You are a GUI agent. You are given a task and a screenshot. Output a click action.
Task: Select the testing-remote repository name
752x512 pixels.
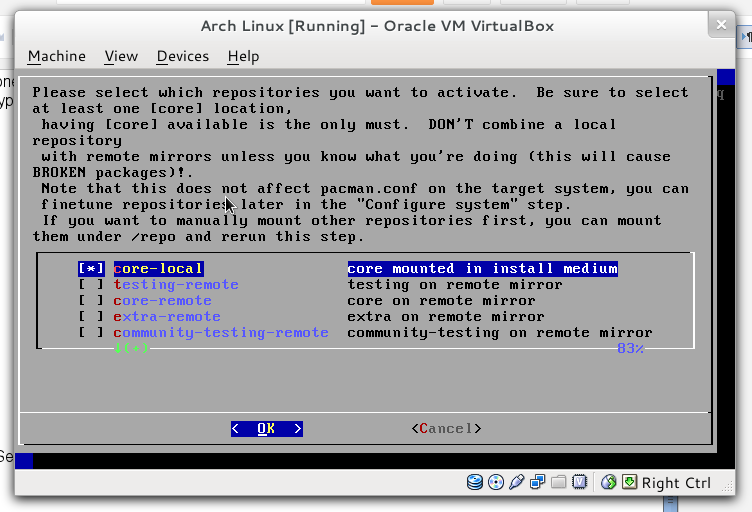pyautogui.click(x=176, y=285)
